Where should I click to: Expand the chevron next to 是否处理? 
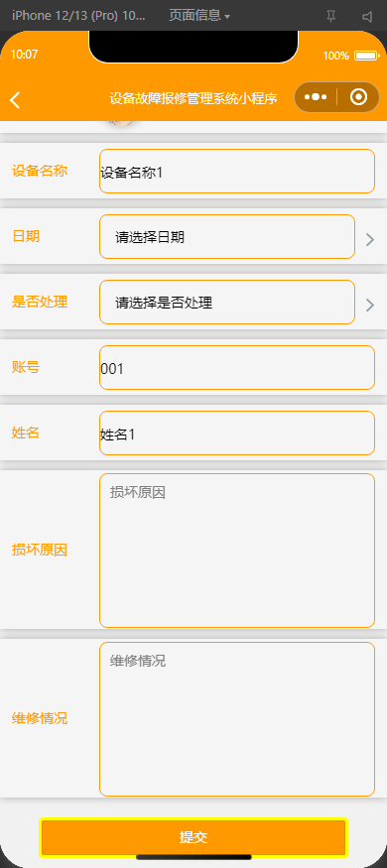tap(370, 305)
